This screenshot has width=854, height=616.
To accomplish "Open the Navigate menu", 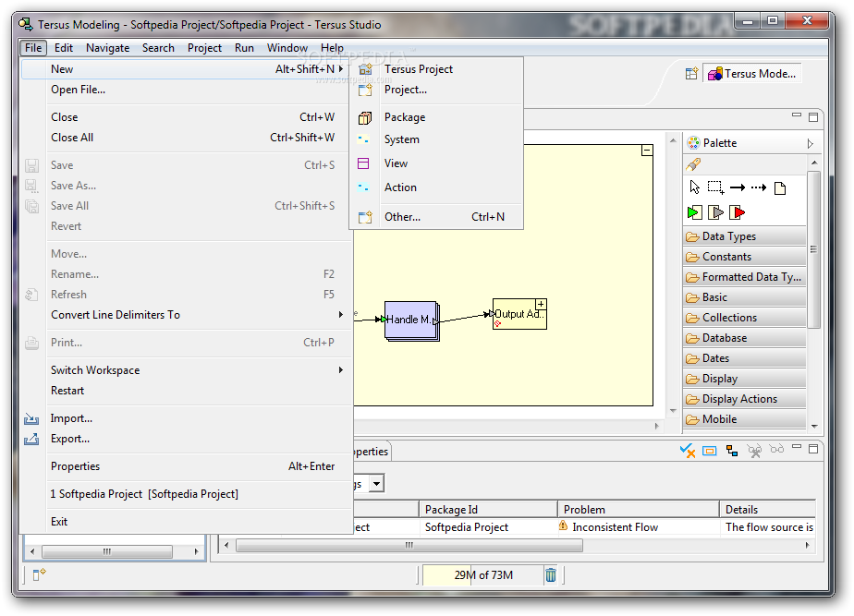I will pos(107,48).
